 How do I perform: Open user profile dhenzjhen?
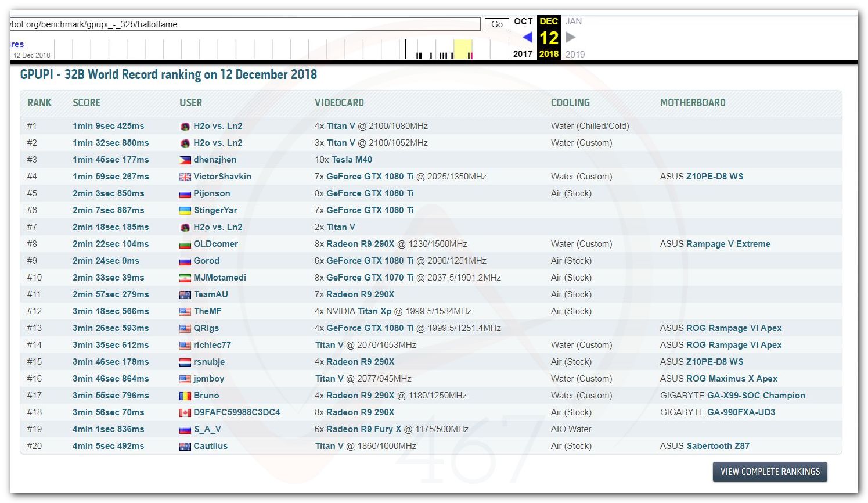click(215, 160)
